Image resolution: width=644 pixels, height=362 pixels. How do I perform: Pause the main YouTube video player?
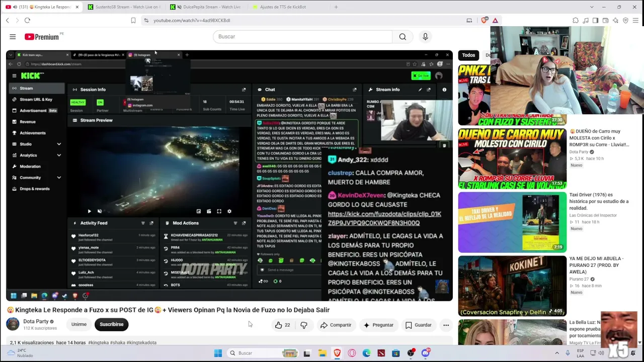229,175
